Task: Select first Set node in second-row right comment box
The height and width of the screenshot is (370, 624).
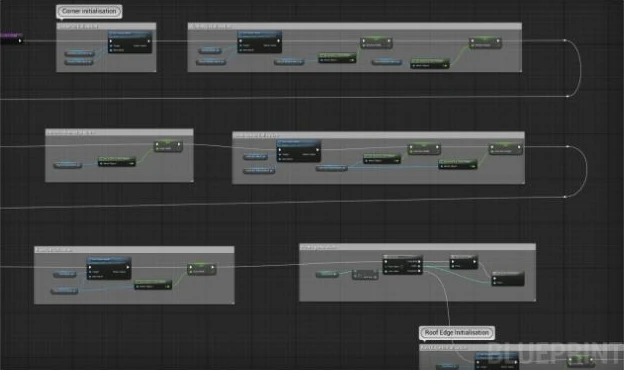Action: click(x=424, y=149)
